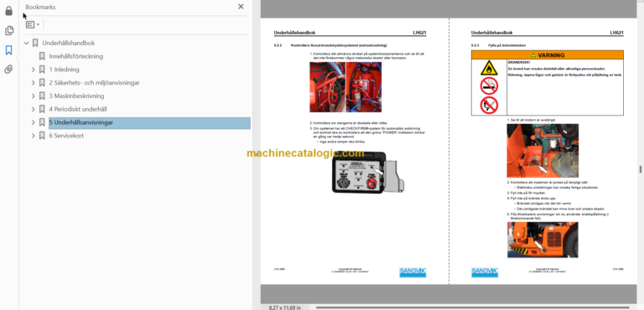Click the VARNING warning header
This screenshot has height=310, width=644.
pyautogui.click(x=547, y=55)
